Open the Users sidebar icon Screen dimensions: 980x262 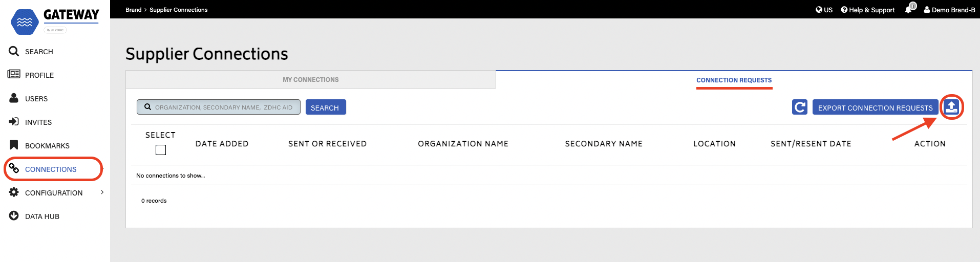(14, 98)
